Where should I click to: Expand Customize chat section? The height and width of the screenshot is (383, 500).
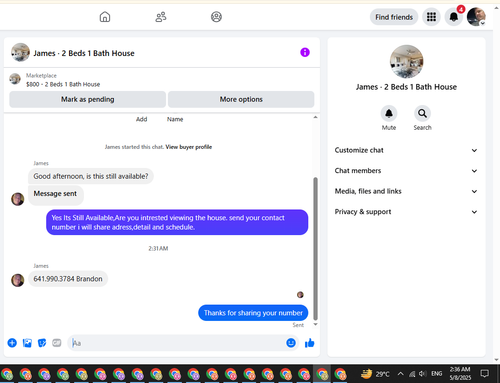tap(406, 150)
